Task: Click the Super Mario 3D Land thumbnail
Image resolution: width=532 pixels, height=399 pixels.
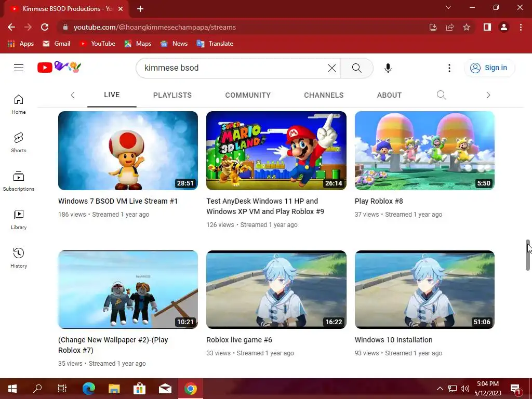Action: [276, 151]
